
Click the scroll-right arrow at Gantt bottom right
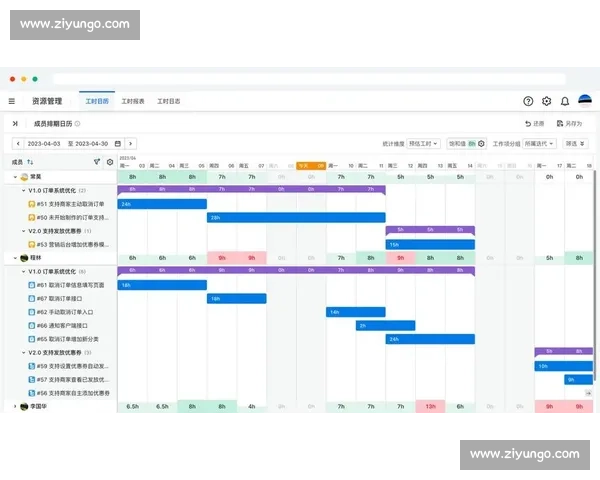point(588,393)
